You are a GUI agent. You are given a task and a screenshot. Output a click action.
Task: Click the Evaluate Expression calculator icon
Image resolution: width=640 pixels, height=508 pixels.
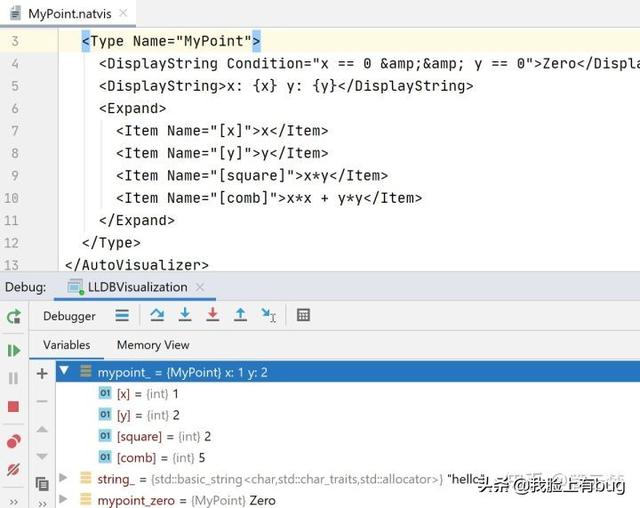click(x=303, y=315)
